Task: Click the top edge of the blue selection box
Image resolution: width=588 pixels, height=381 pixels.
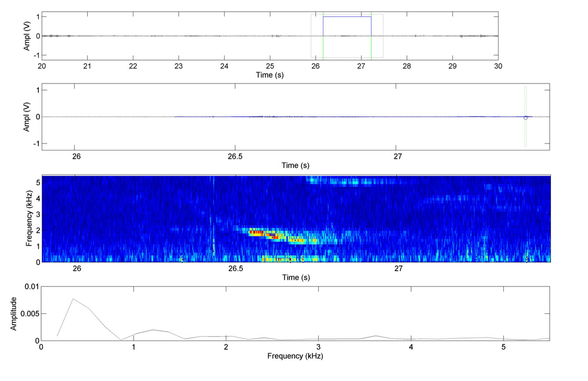Action: pyautogui.click(x=347, y=16)
